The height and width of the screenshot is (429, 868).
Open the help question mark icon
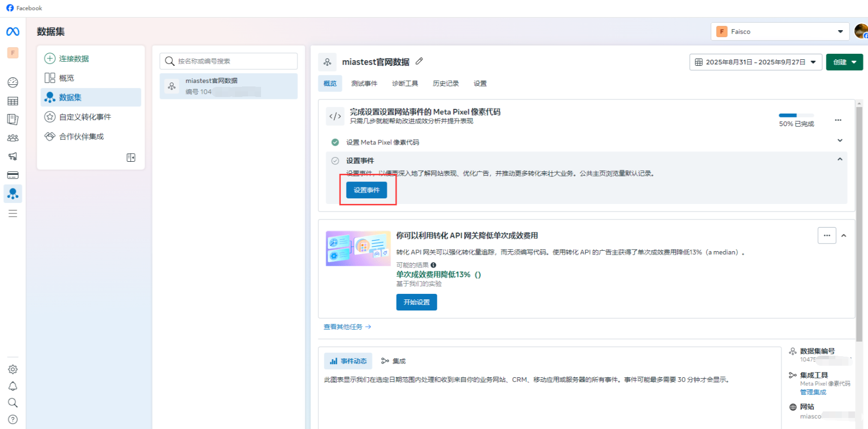13,419
